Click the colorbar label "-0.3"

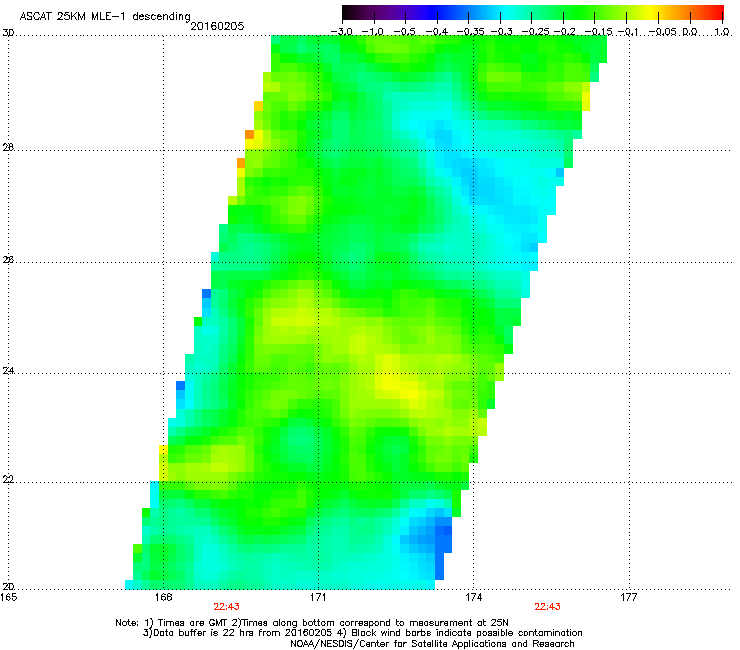point(502,32)
